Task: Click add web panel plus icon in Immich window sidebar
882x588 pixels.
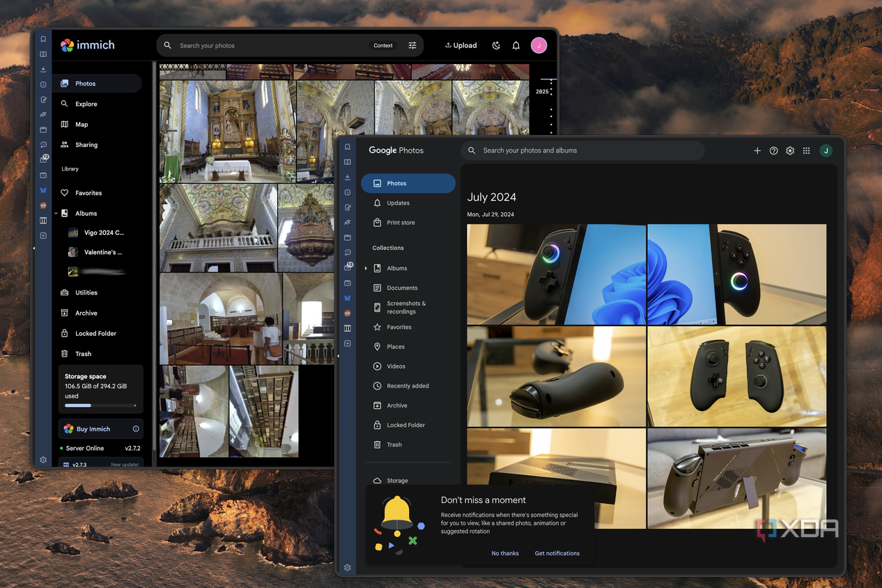Action: (43, 235)
